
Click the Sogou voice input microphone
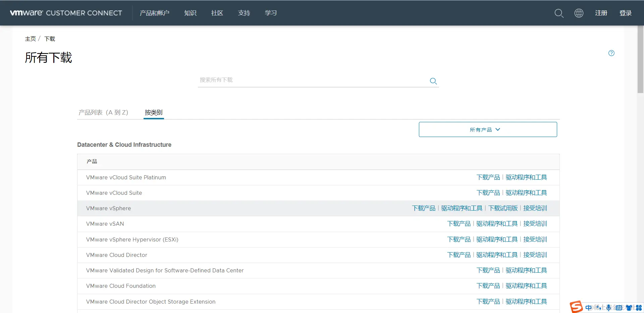coord(608,308)
